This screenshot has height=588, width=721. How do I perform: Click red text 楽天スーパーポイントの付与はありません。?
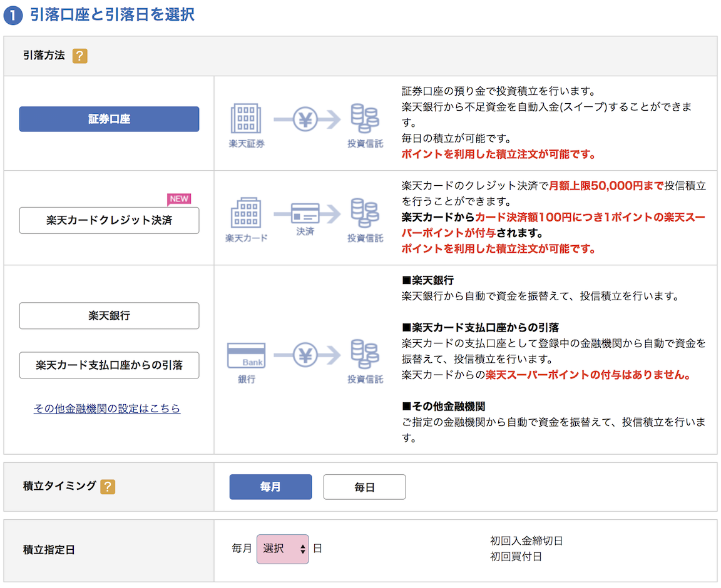[x=588, y=375]
